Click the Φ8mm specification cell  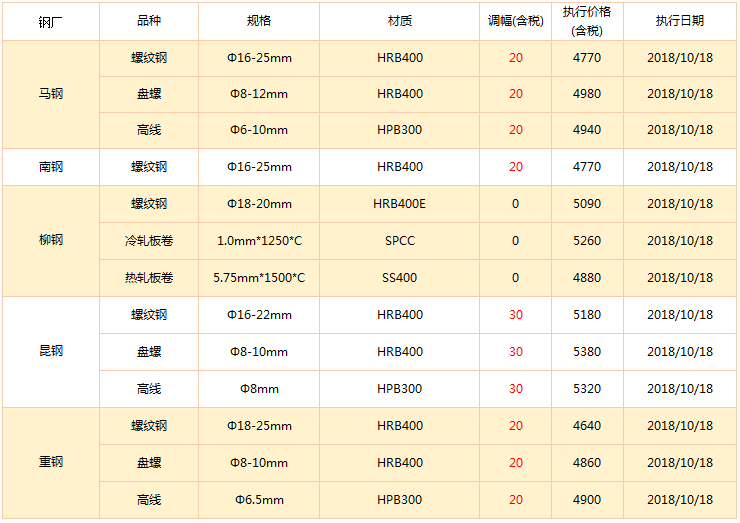tap(259, 389)
